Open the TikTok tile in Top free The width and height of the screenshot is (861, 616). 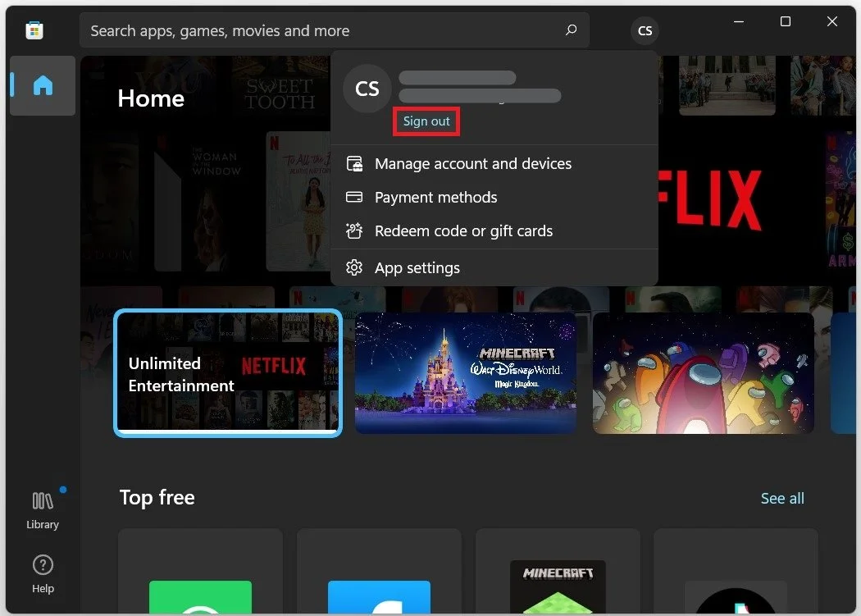(736, 572)
